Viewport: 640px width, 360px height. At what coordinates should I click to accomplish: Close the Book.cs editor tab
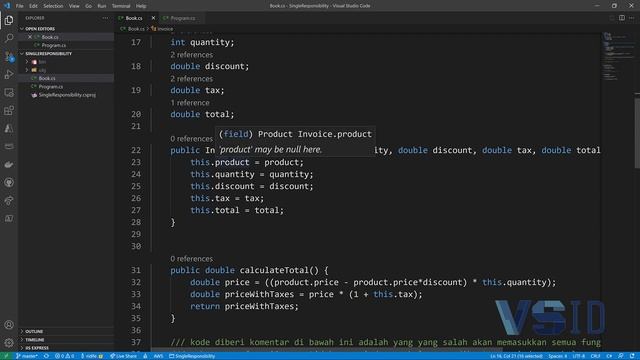[153, 18]
